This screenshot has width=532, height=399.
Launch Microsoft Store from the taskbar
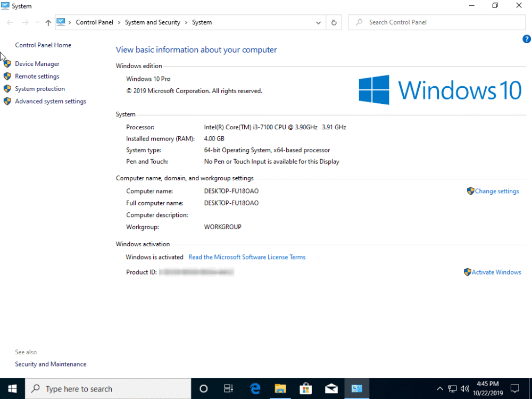306,388
